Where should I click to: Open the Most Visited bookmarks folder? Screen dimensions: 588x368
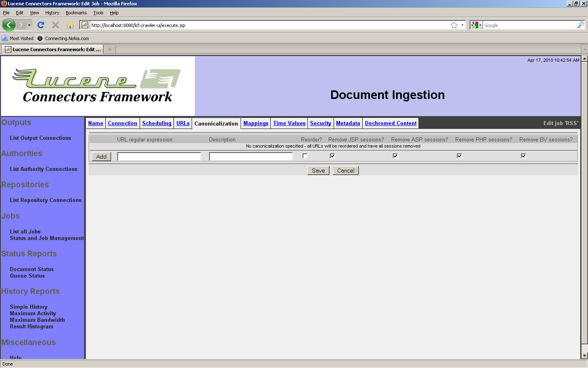tap(18, 38)
